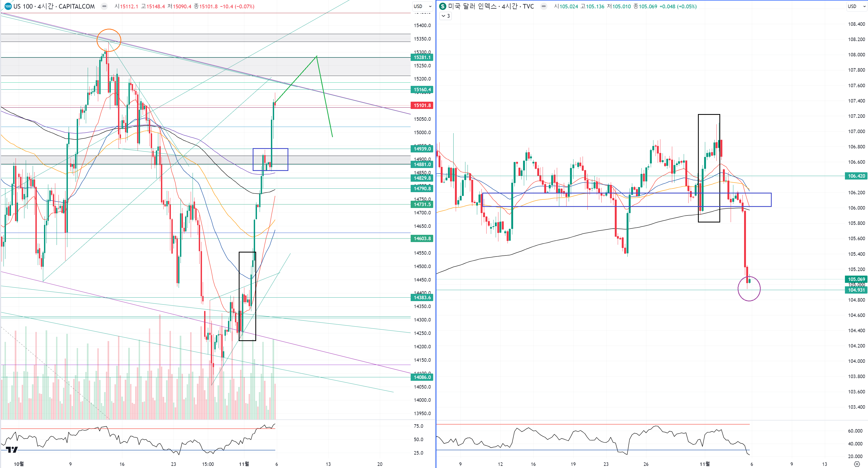This screenshot has width=868, height=468.
Task: Click the TradingView logo in left chart
Action: [x=12, y=449]
